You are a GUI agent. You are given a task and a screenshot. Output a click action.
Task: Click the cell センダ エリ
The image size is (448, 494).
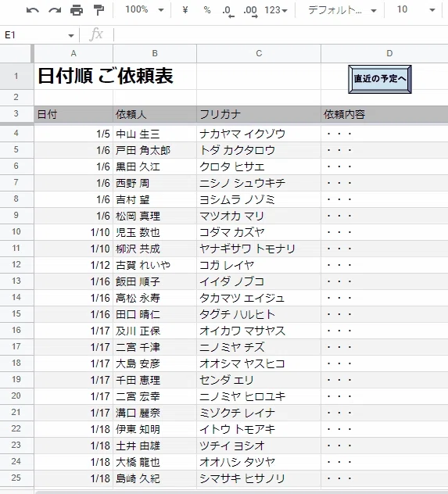[x=259, y=380]
